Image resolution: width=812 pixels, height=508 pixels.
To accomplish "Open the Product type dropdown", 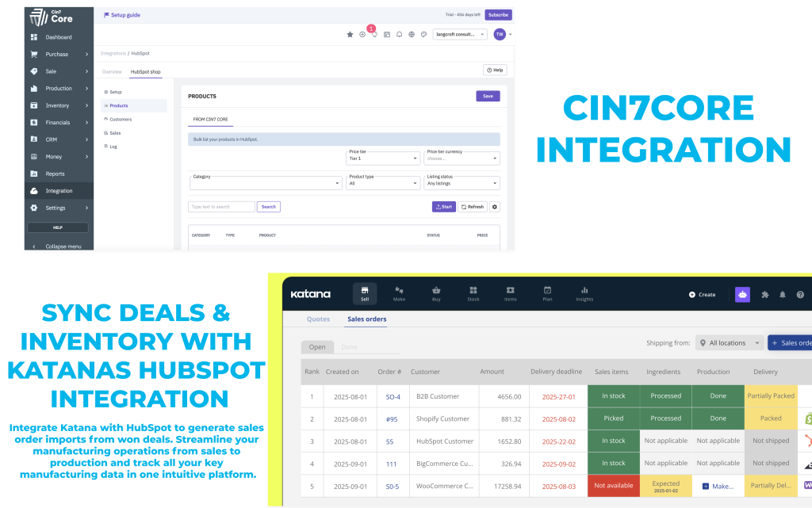I will 383,183.
